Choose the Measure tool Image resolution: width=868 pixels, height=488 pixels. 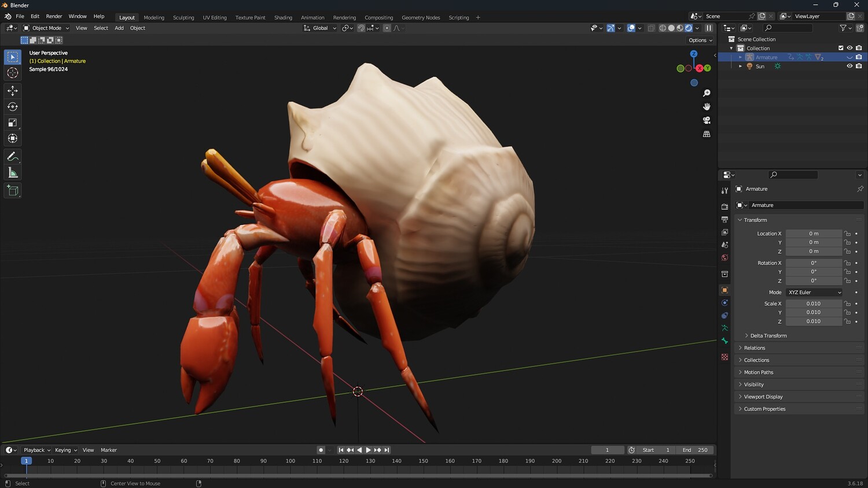pos(12,173)
